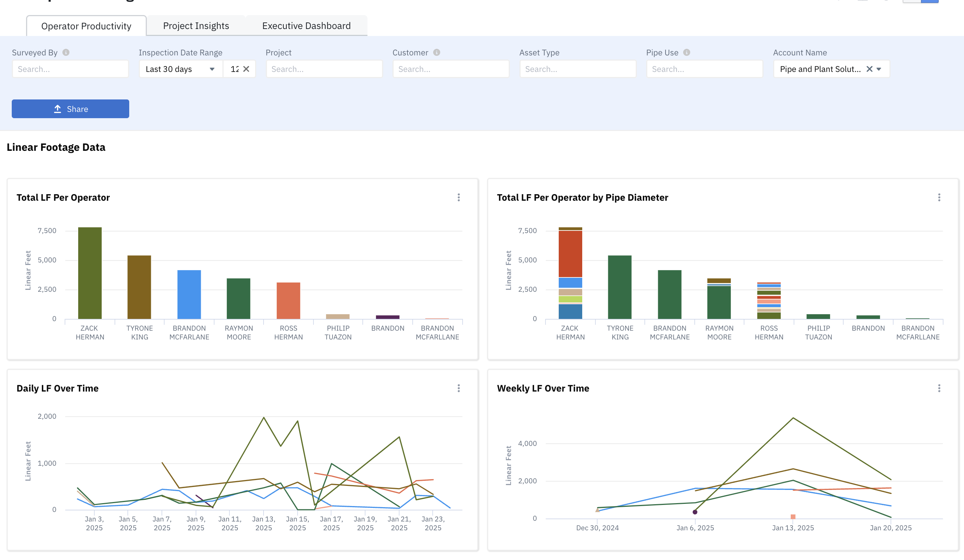Clear the inspection date range value
The height and width of the screenshot is (560, 964).
coord(246,69)
